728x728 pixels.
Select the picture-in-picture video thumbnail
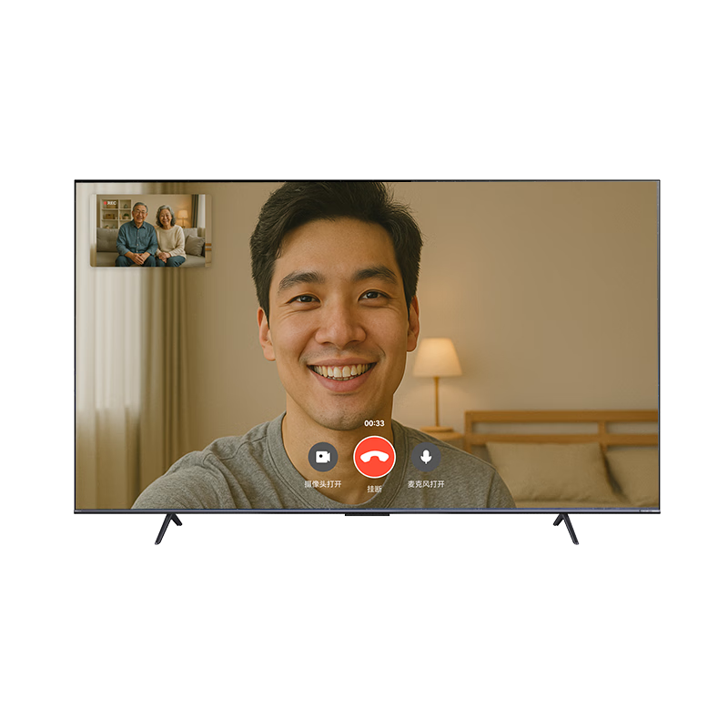click(x=150, y=230)
